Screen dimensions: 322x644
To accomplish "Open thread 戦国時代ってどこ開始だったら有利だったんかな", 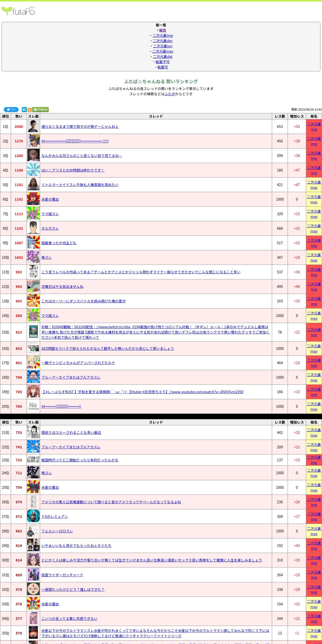I will point(80,460).
